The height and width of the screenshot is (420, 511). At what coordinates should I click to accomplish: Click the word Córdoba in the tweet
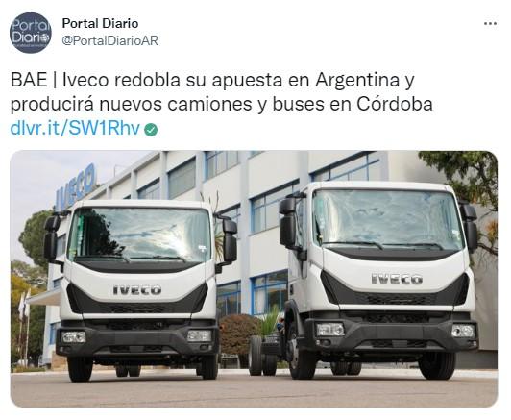395,104
